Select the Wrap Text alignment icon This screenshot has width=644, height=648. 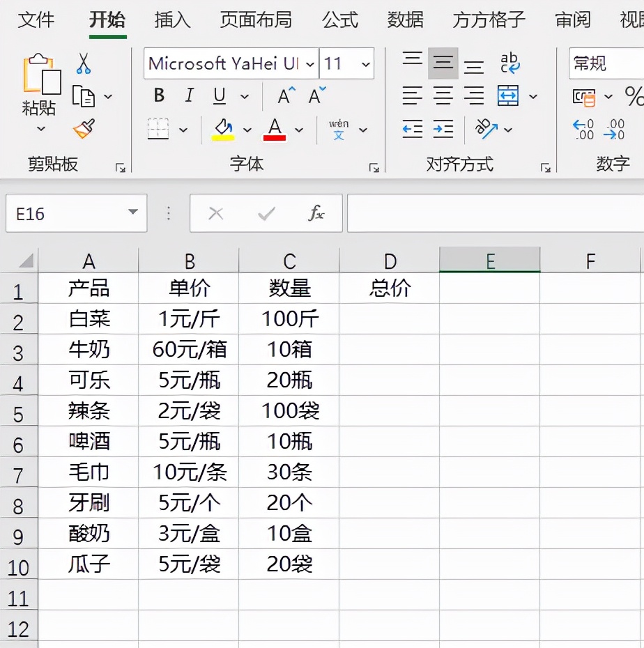(x=509, y=64)
